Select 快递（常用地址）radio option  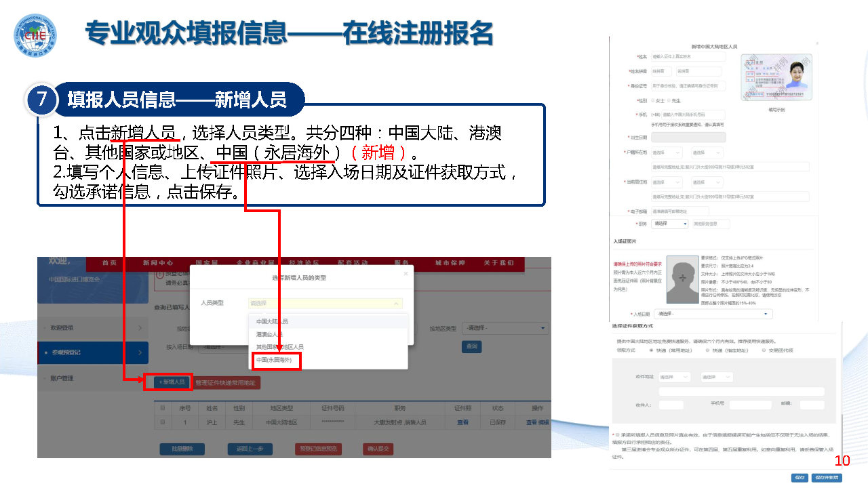click(651, 350)
